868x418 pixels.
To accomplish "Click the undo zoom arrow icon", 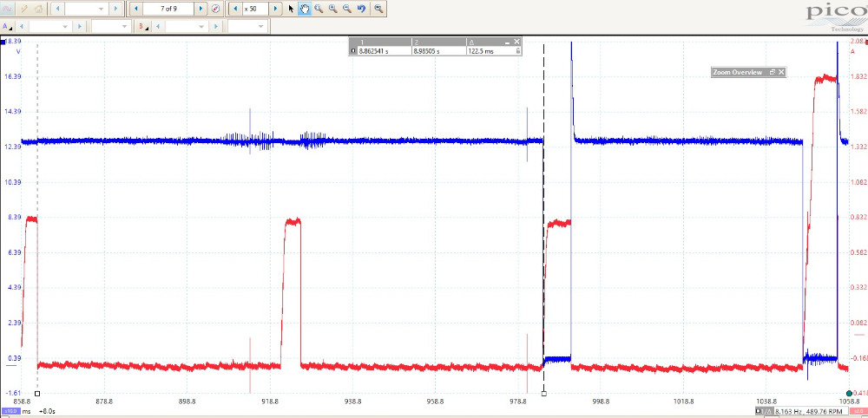I will coord(362,8).
